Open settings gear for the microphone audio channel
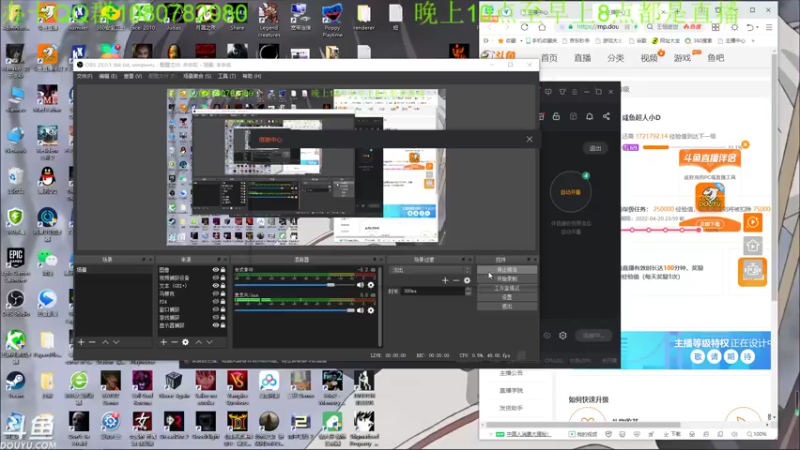Viewport: 800px width, 450px height. (371, 310)
